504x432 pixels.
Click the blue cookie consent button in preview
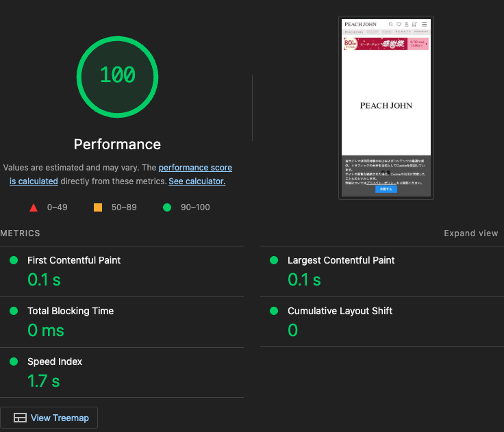pos(386,189)
